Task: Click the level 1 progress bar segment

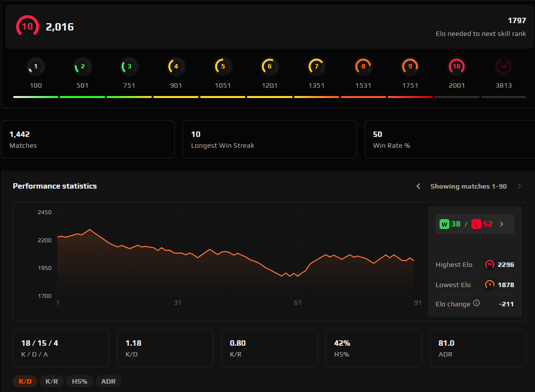Action: point(35,97)
